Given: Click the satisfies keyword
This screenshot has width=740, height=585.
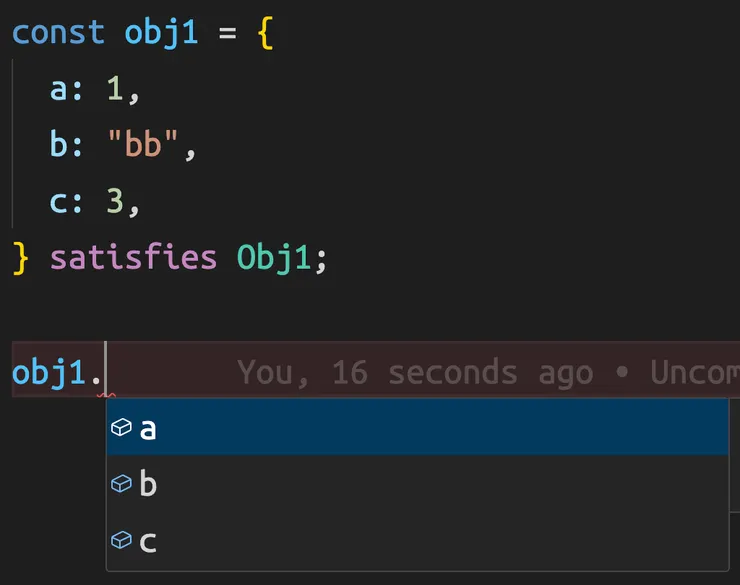Looking at the screenshot, I should [x=133, y=258].
